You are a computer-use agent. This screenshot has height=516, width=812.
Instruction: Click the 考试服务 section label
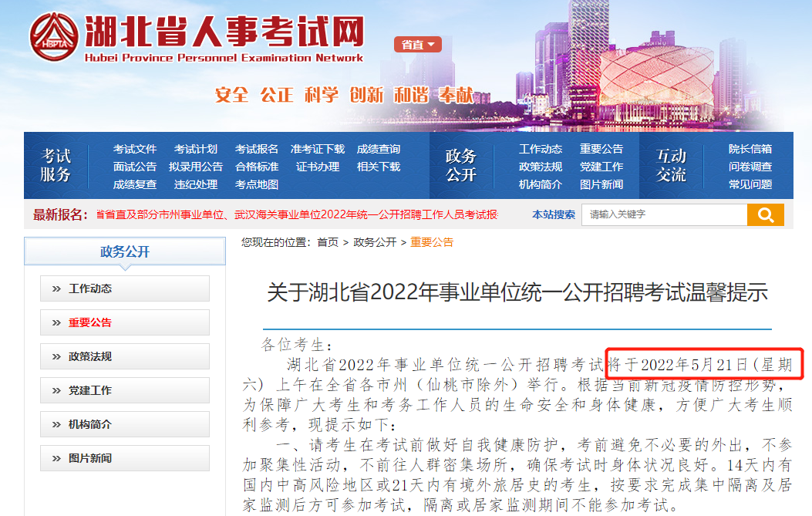(x=56, y=165)
